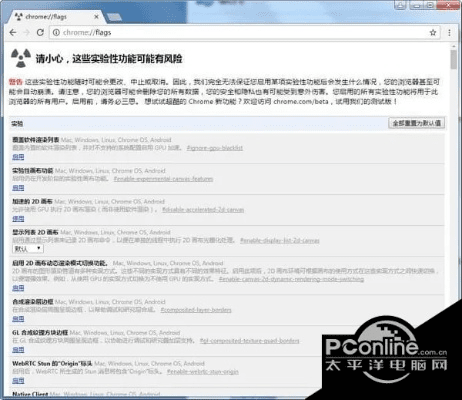The image size is (462, 400).
Task: Click the radiation warning icon beside the heading
Action: [x=21, y=58]
